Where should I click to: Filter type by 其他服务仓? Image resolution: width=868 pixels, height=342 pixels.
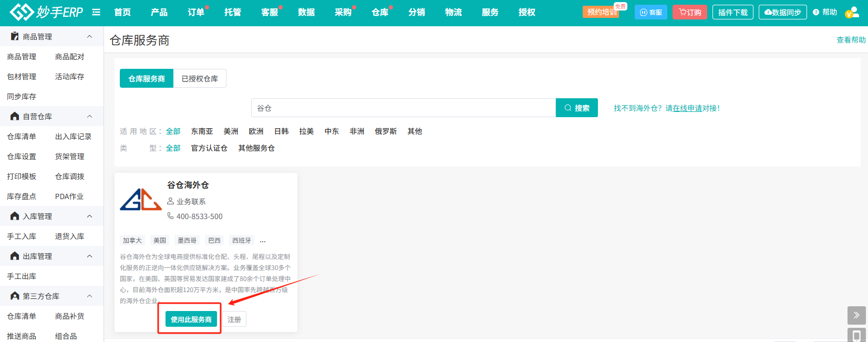[x=256, y=148]
